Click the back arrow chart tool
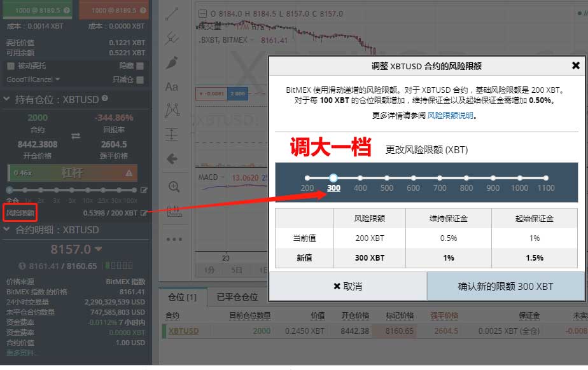The width and height of the screenshot is (588, 370). pos(172,159)
